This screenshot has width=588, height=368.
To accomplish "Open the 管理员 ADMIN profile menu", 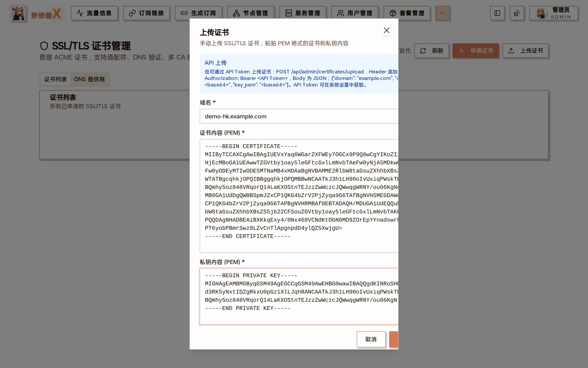I will 553,13.
